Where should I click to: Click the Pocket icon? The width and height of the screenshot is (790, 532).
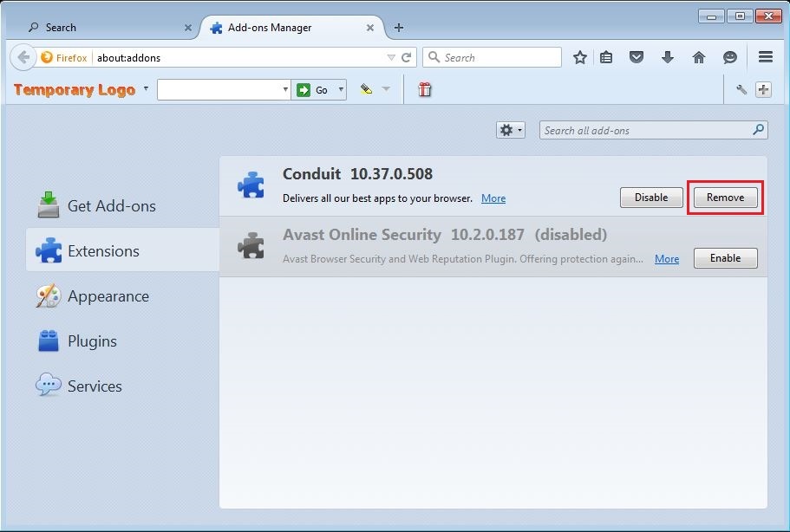coord(637,57)
